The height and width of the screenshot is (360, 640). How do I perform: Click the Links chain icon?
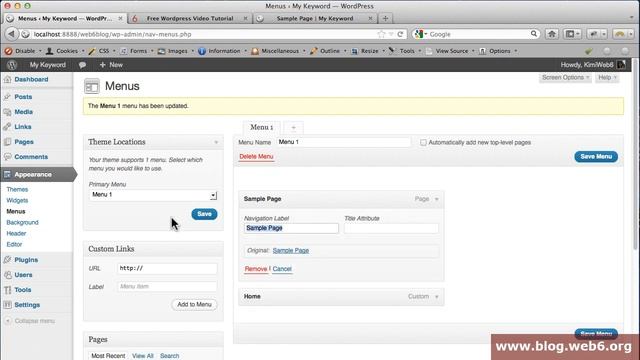coord(7,127)
